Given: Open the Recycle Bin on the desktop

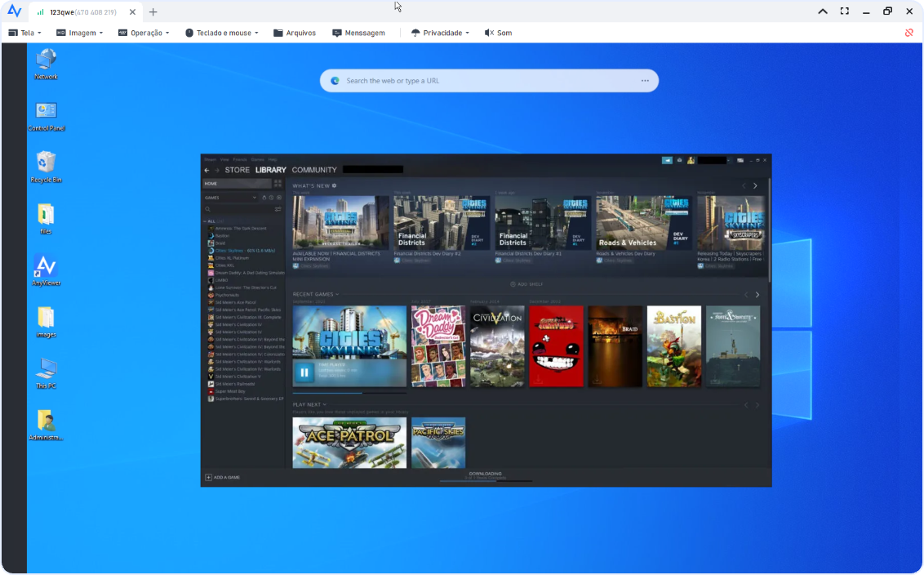Looking at the screenshot, I should (x=46, y=163).
